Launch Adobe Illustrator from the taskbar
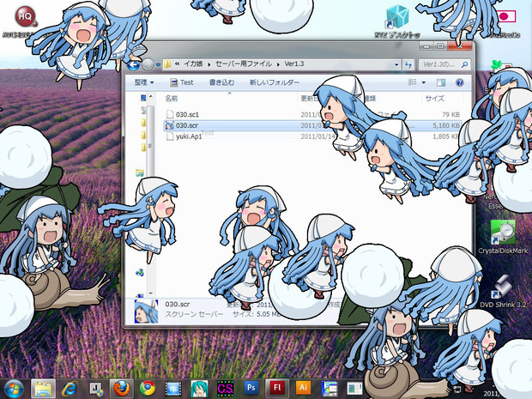This screenshot has height=399, width=532. pyautogui.click(x=303, y=388)
